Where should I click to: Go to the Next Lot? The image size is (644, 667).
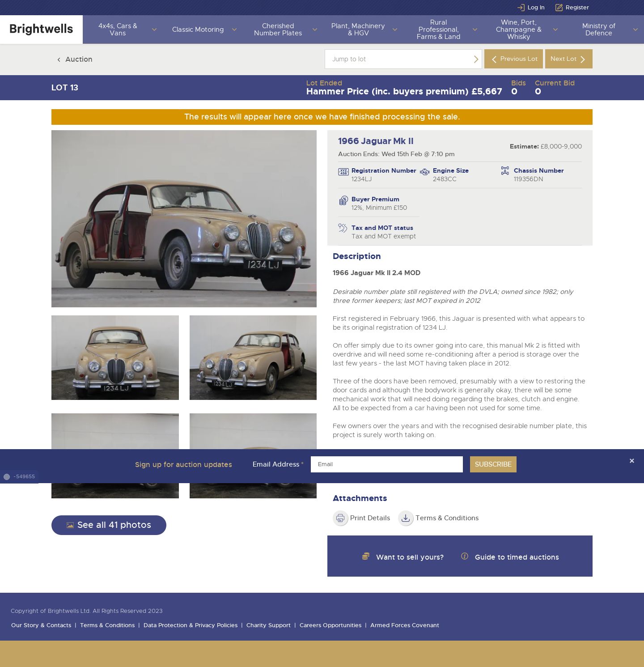(x=568, y=59)
